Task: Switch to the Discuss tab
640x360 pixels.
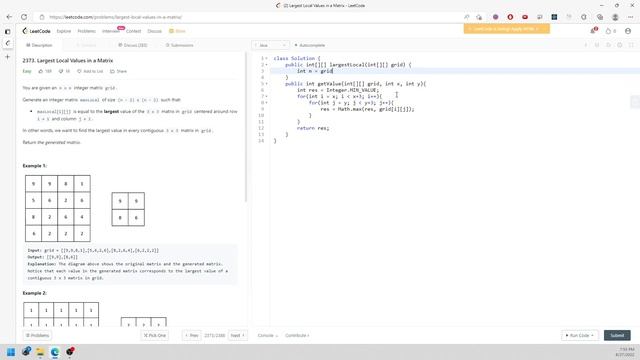Action: [x=133, y=45]
